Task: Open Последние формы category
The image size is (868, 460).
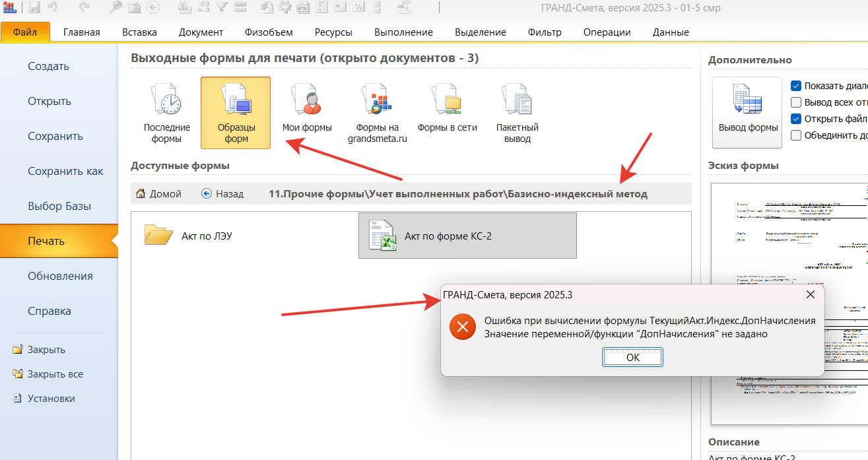Action: pos(167,113)
